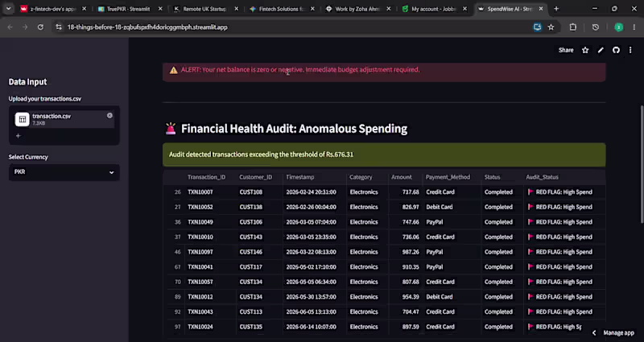Image resolution: width=644 pixels, height=342 pixels.
Task: Reload the current page
Action: [40, 27]
